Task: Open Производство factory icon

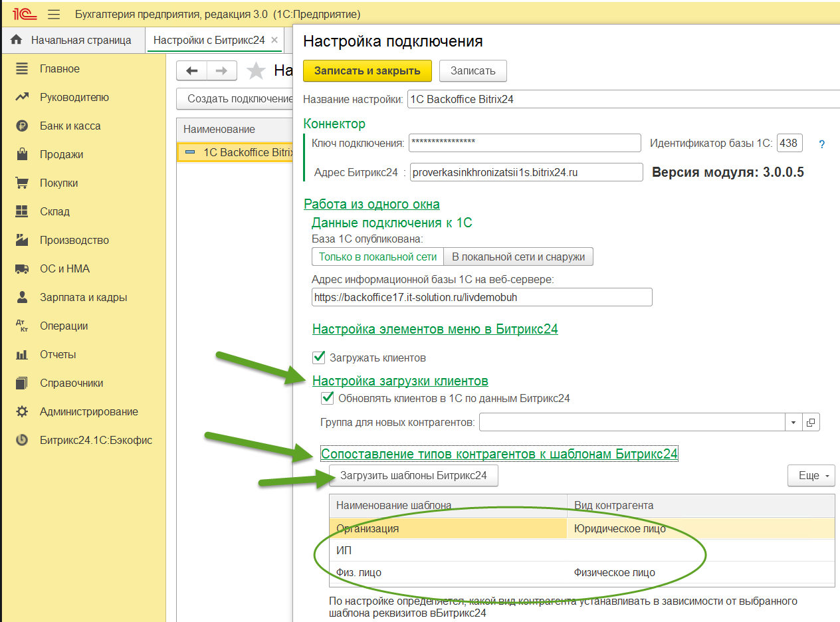Action: 22,240
